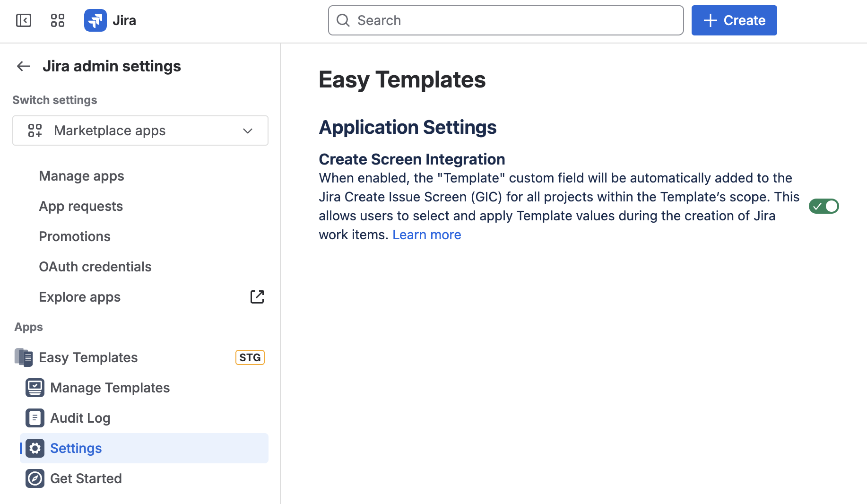Follow the Learn more link
867x504 pixels.
click(x=426, y=235)
